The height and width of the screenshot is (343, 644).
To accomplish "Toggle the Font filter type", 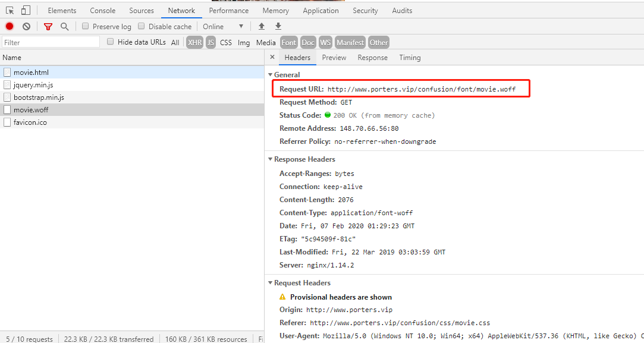I will coord(289,42).
